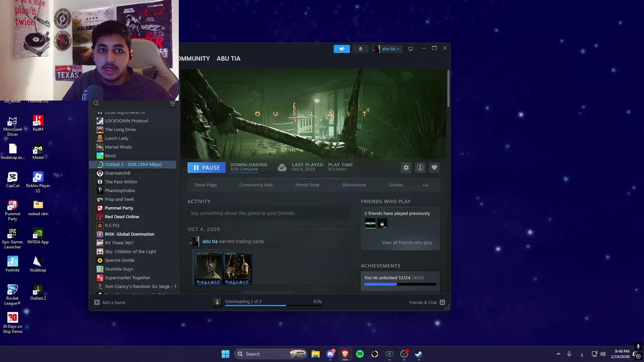This screenshot has height=362, width=644.
Task: Open Rocket League desktop shortcut
Action: click(x=13, y=295)
